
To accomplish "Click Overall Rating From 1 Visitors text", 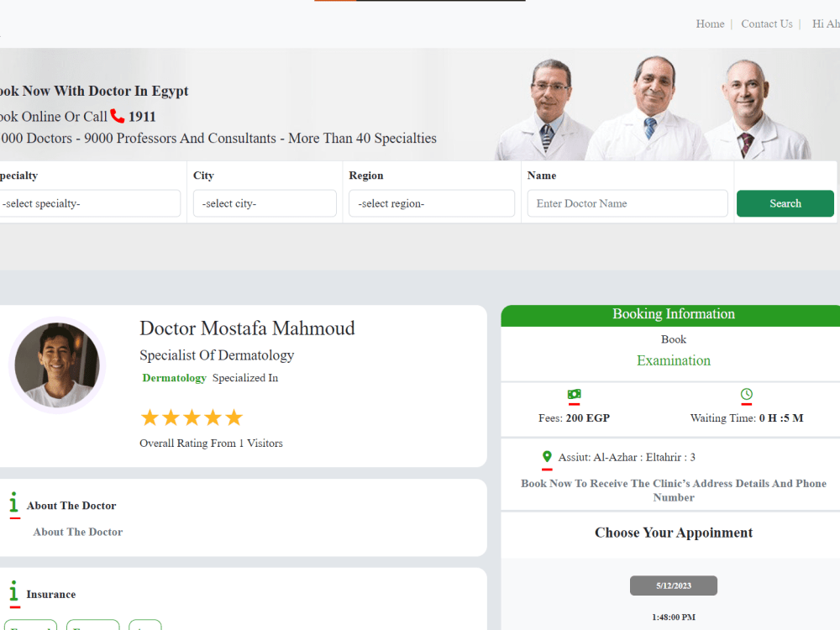I will [x=211, y=443].
